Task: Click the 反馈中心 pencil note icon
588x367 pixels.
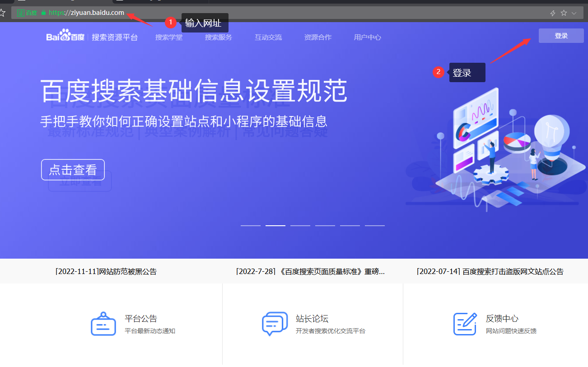Action: [x=465, y=324]
